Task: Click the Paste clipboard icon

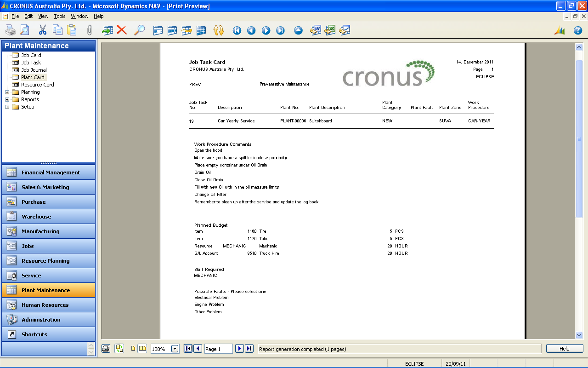Action: point(72,30)
